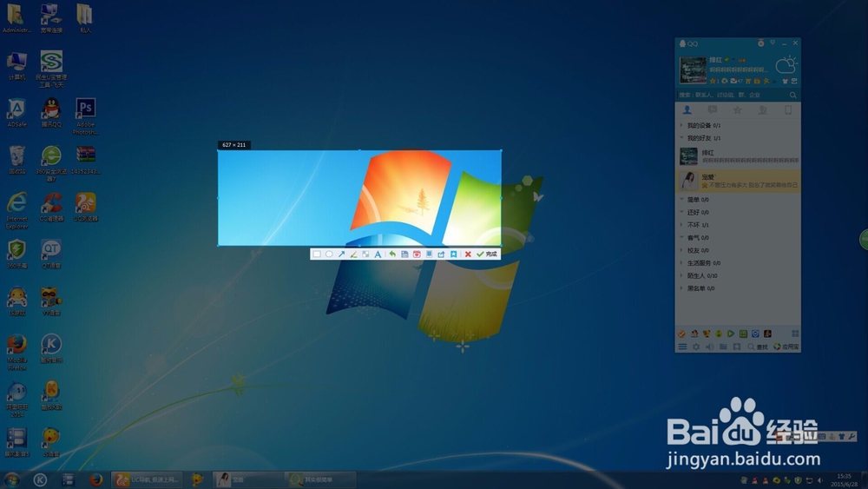Open app manager grid icon in QQ
Screen dimensions: 868x489
795,334
